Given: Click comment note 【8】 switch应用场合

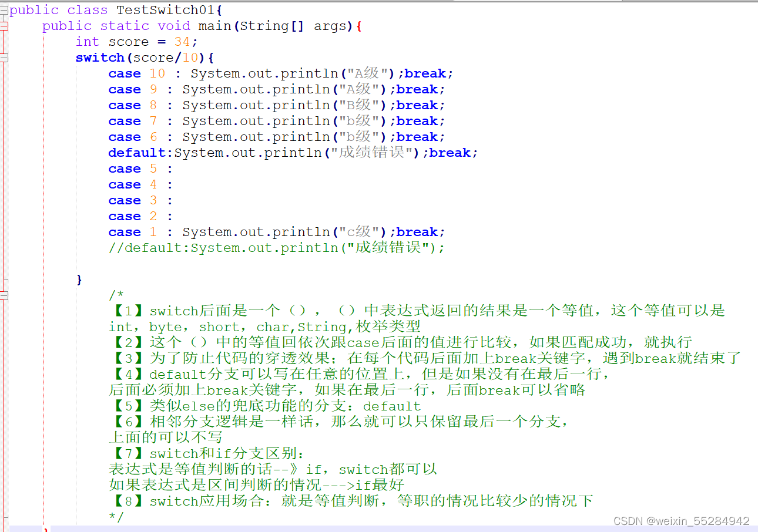Looking at the screenshot, I should coord(351,501).
